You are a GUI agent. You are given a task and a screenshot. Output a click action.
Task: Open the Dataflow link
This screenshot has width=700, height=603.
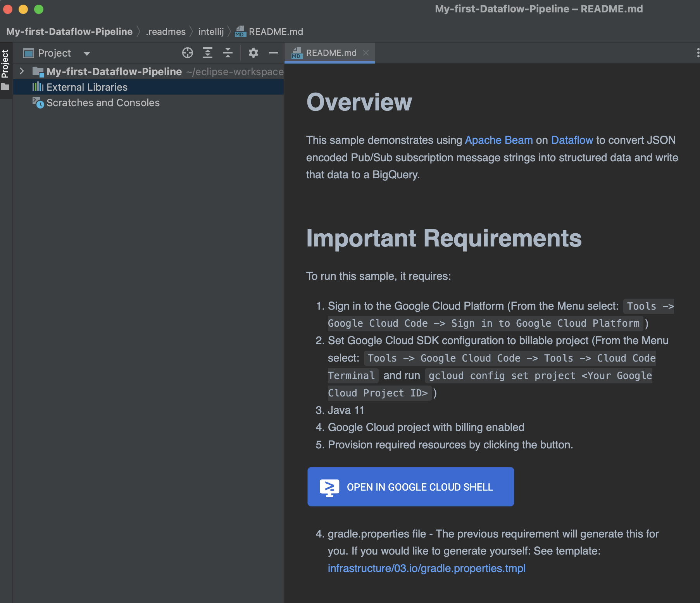(572, 140)
